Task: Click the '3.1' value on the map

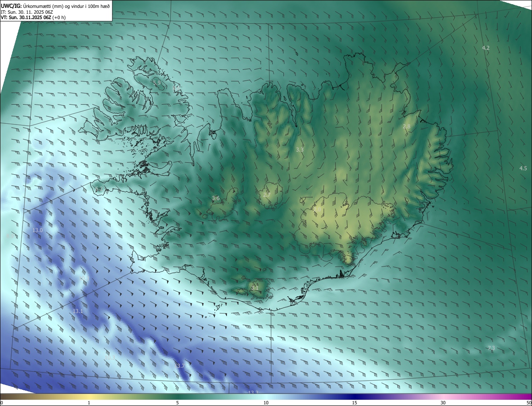Action: pyautogui.click(x=254, y=287)
